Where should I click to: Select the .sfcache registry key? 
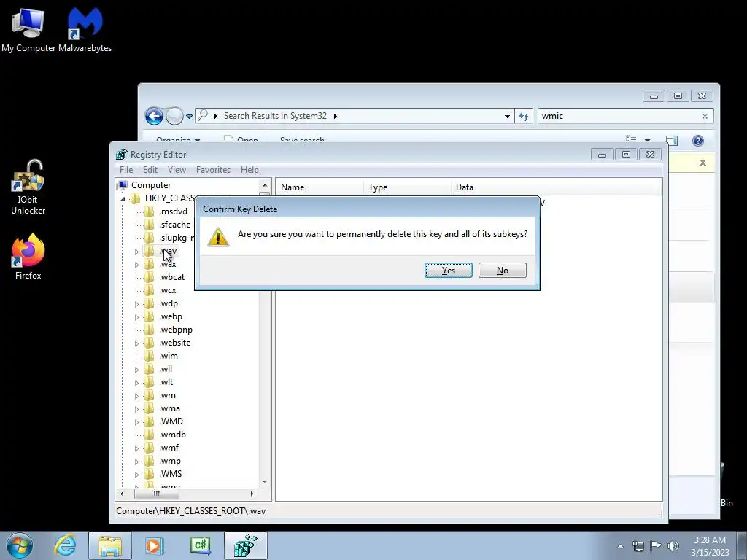(x=175, y=225)
